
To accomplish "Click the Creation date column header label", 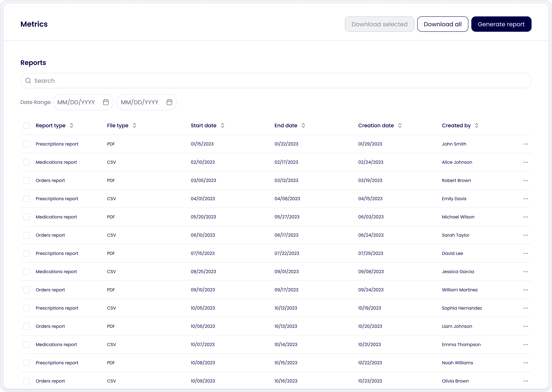I will (376, 126).
